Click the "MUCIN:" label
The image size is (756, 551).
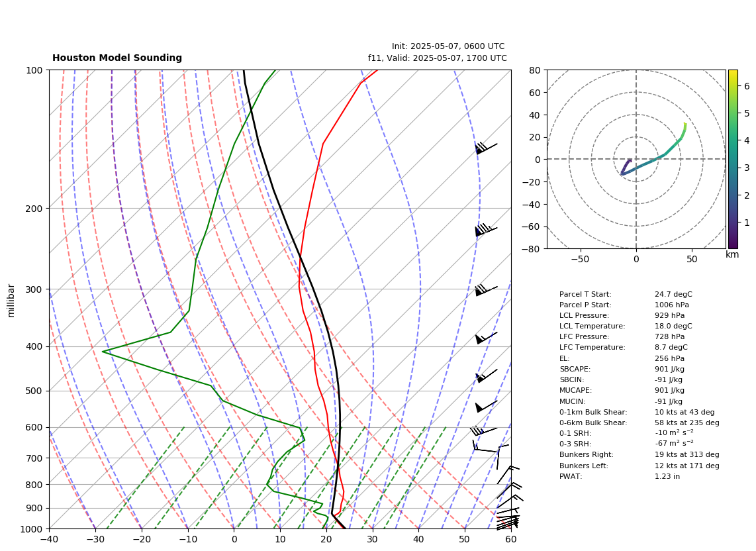click(x=573, y=401)
